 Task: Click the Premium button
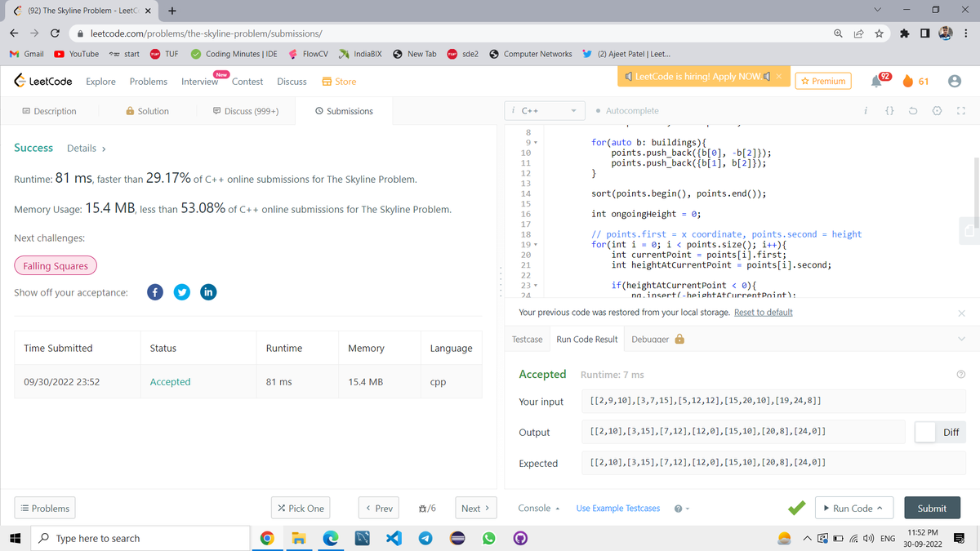coord(822,81)
